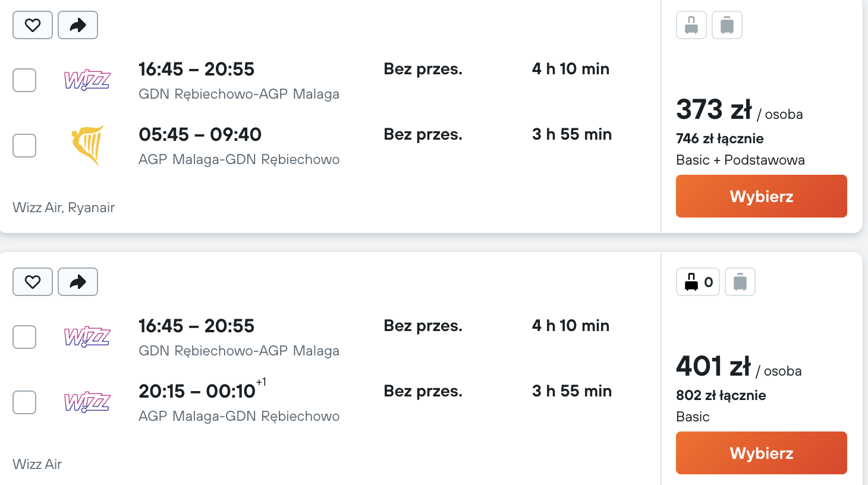The image size is (868, 485).
Task: Click Wizz logo on 20:15 – 00:10 flight
Action: click(x=87, y=402)
